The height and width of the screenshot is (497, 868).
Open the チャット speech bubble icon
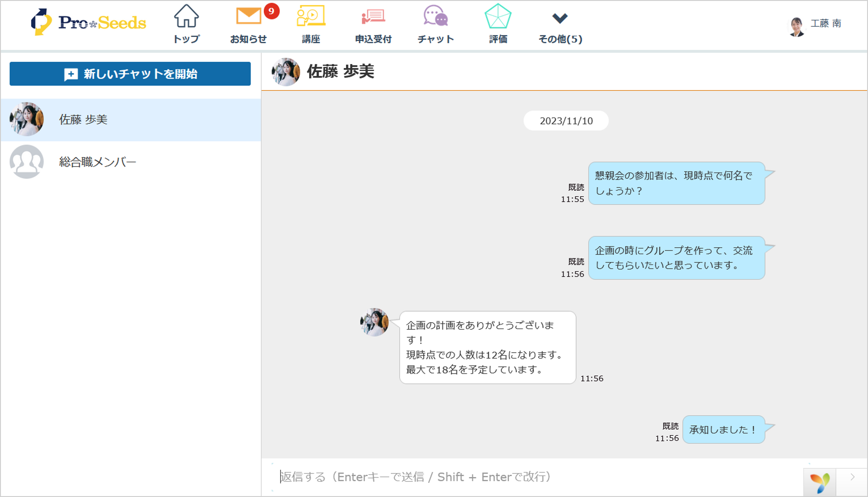click(x=435, y=24)
